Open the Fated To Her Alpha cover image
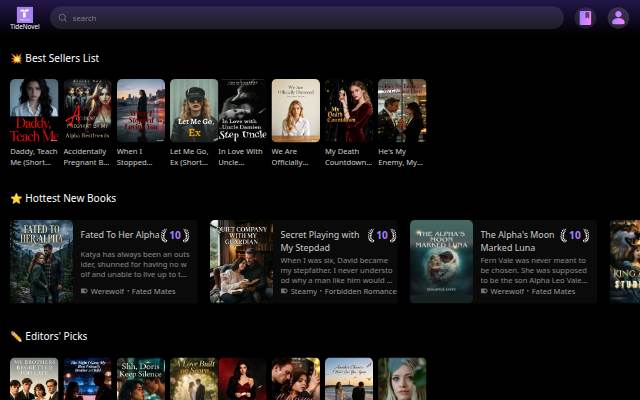The width and height of the screenshot is (640, 400). pos(42,262)
